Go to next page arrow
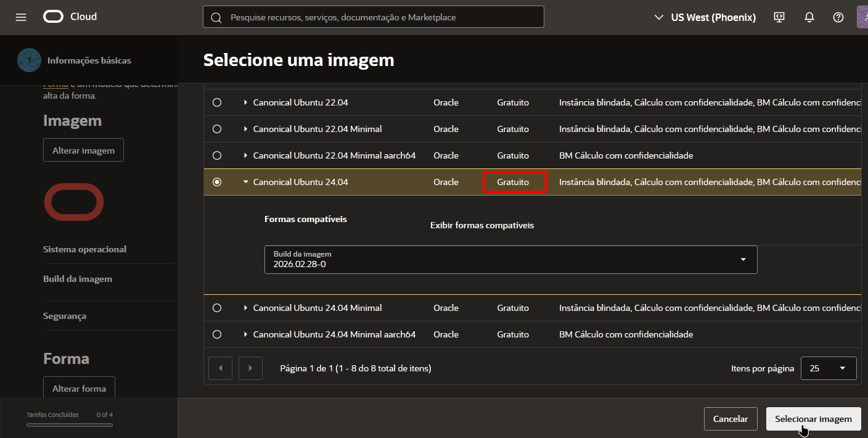This screenshot has height=438, width=868. coord(250,368)
